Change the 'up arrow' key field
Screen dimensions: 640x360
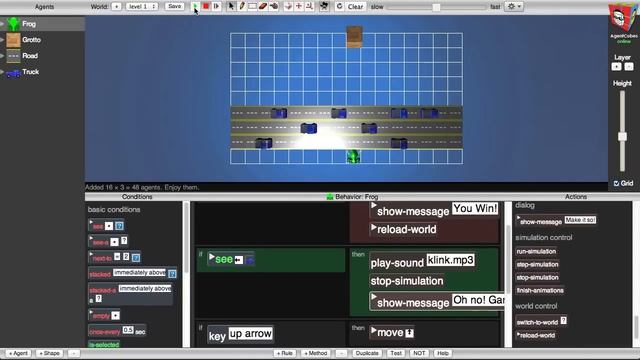(251, 334)
